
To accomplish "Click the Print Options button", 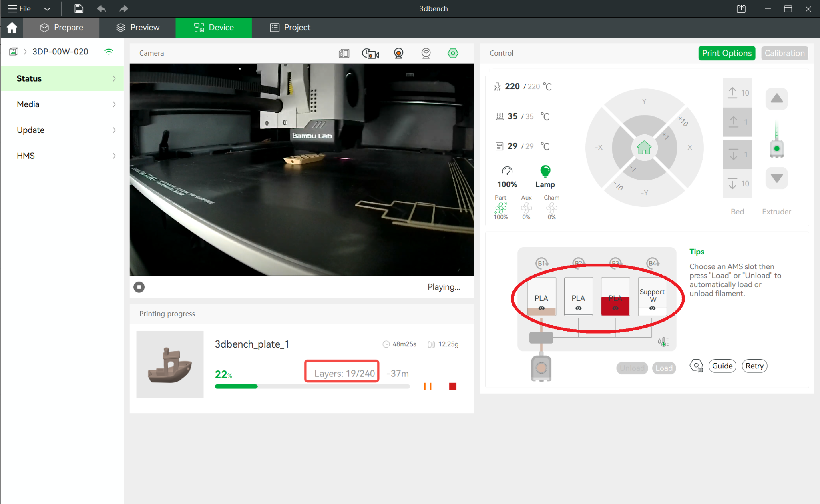I will coord(727,53).
